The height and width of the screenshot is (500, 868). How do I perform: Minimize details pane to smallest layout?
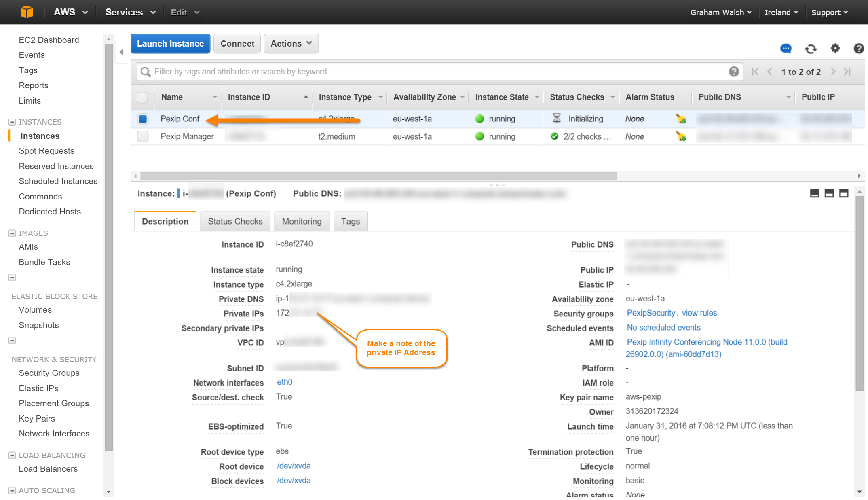point(815,193)
